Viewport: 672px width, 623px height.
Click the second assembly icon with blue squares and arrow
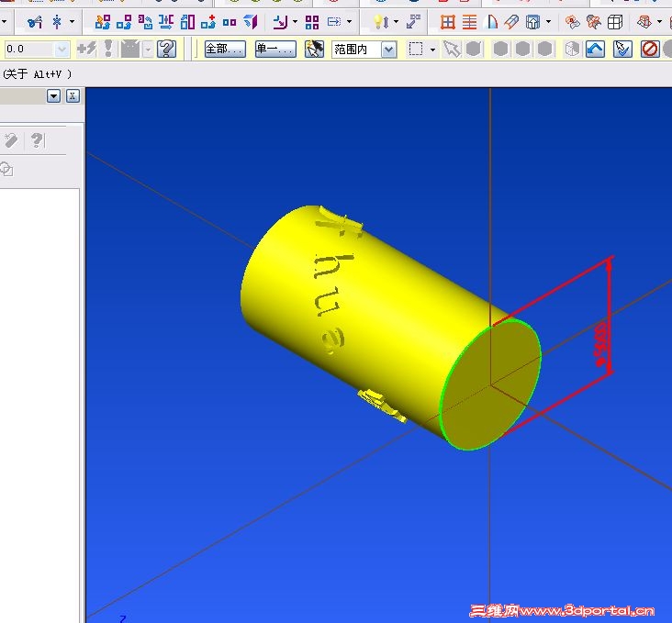124,21
